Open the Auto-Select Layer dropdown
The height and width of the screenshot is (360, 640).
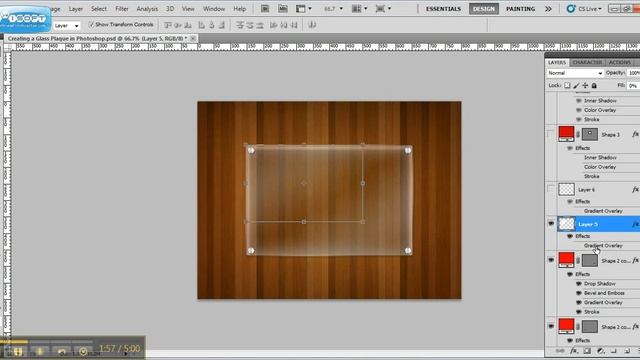click(x=67, y=26)
